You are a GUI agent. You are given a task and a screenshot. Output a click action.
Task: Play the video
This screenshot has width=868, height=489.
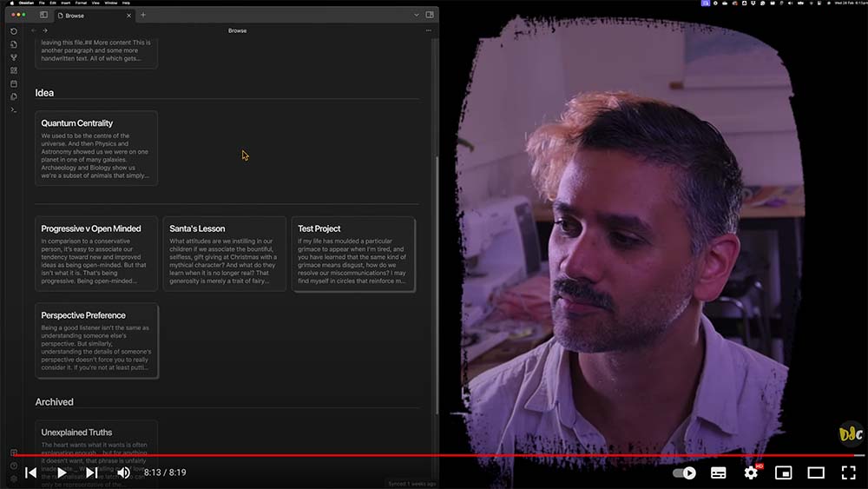coord(62,472)
